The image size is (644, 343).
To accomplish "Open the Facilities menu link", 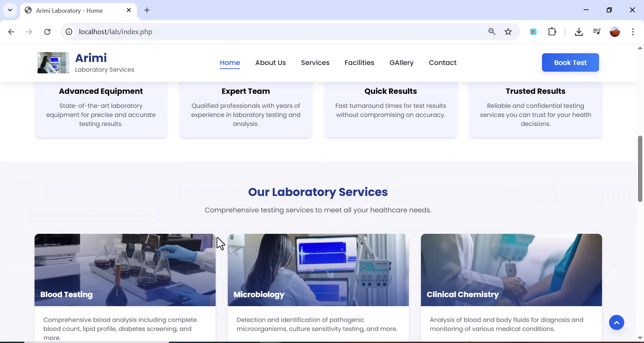I will (x=359, y=63).
